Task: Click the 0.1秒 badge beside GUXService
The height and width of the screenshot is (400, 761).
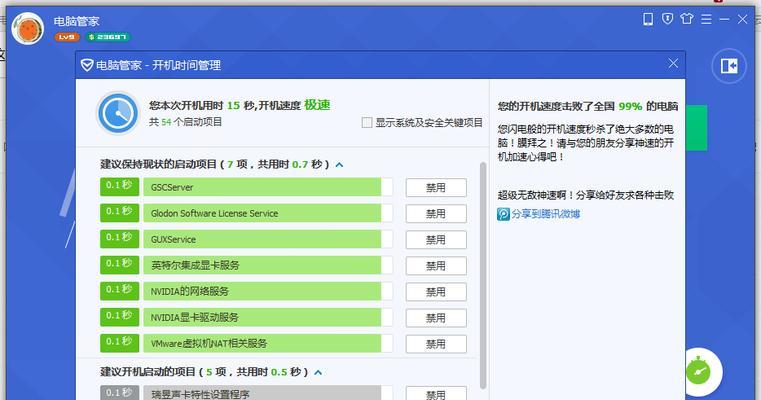Action: click(119, 239)
